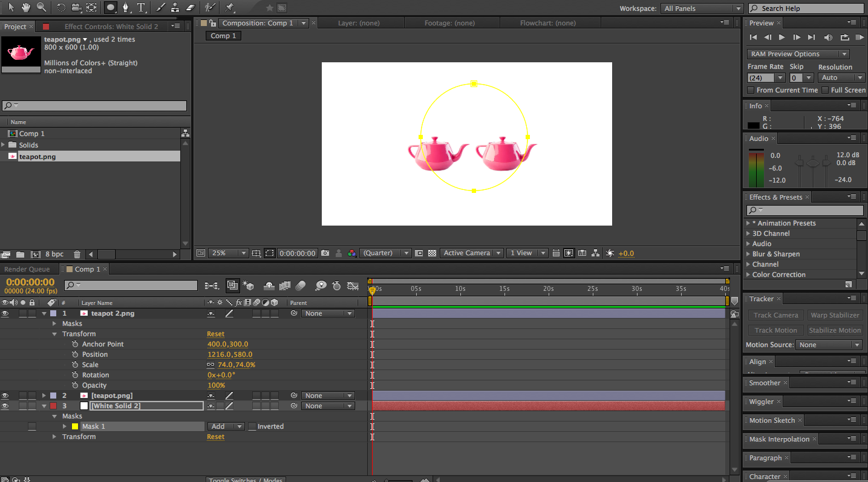Switch to the Flowchart: (none) tab

point(548,23)
